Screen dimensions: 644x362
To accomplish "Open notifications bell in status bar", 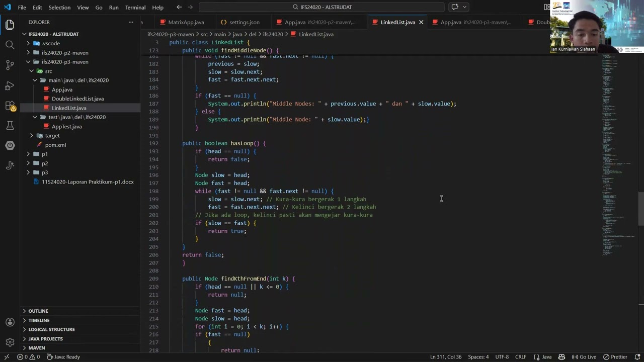I will click(637, 357).
